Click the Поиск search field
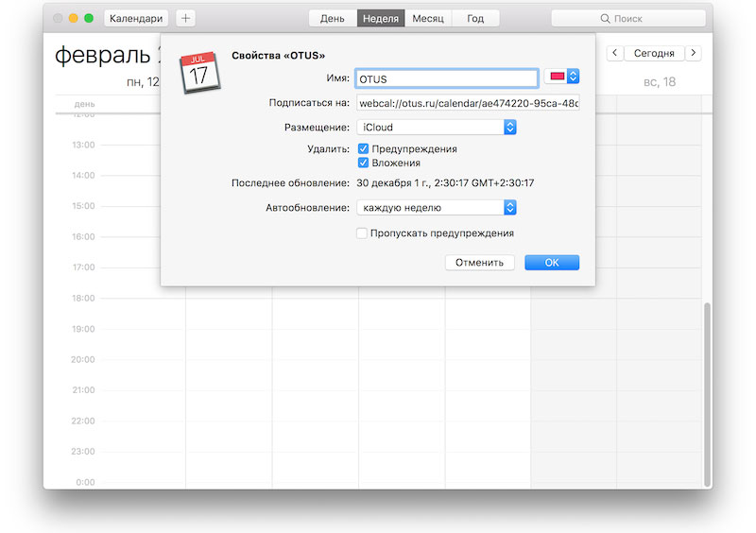 (628, 18)
